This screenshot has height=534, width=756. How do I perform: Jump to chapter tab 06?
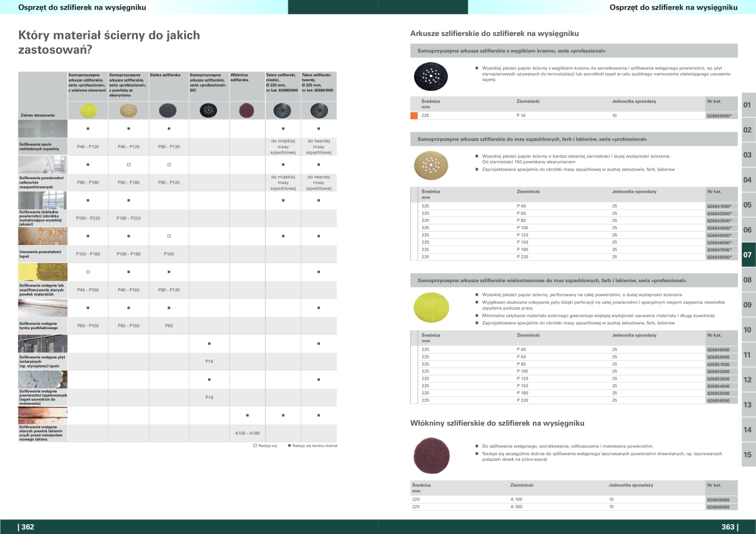tap(748, 230)
